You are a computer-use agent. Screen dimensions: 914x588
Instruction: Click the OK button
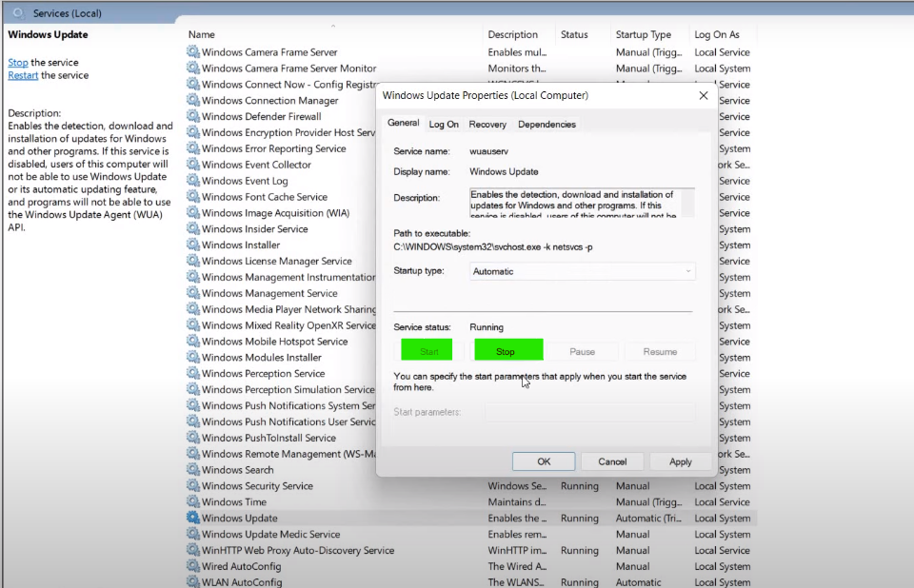pos(544,461)
